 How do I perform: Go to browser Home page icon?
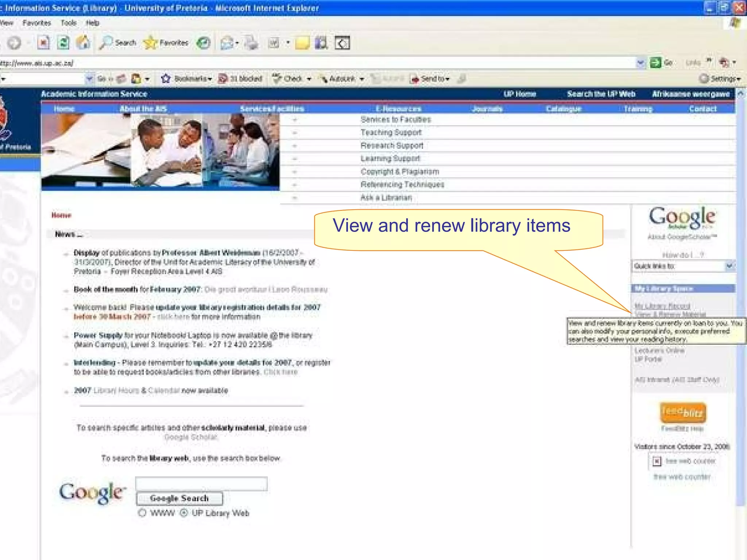[83, 43]
